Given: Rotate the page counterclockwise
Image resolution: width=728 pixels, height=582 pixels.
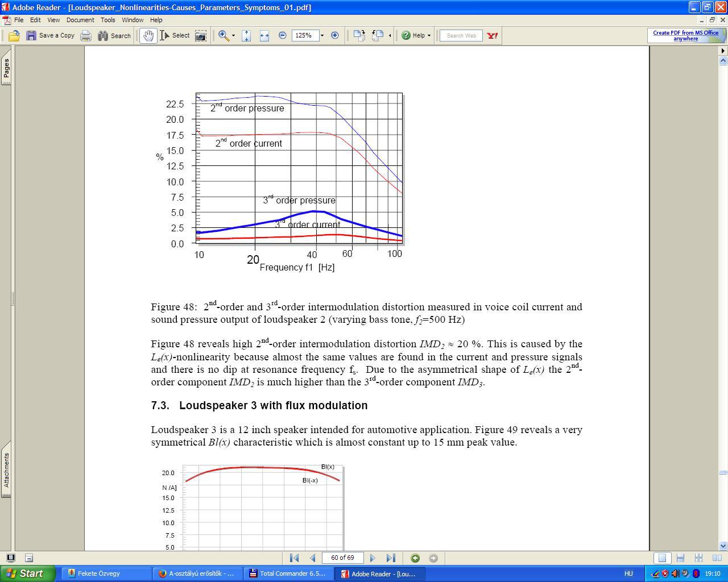Looking at the screenshot, I should [378, 35].
